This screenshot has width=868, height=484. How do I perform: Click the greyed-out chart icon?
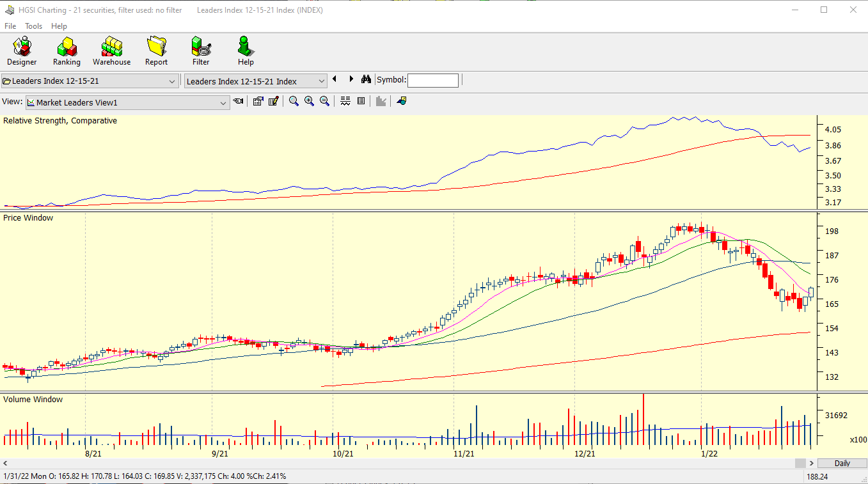[381, 101]
